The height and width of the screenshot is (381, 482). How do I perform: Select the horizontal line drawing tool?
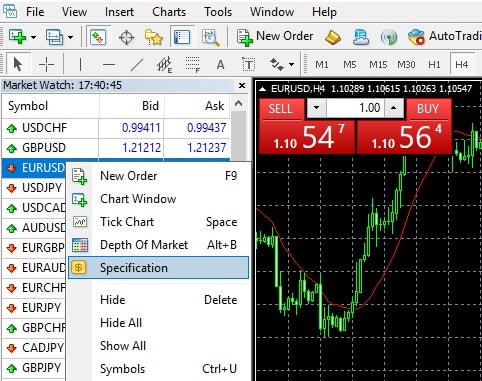[109, 64]
